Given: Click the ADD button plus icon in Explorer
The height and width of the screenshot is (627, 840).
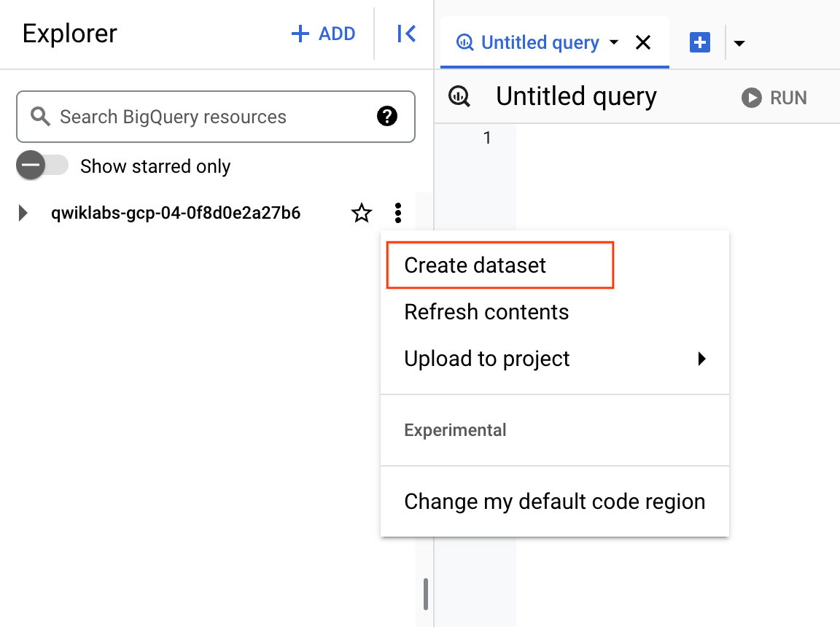Looking at the screenshot, I should [300, 33].
